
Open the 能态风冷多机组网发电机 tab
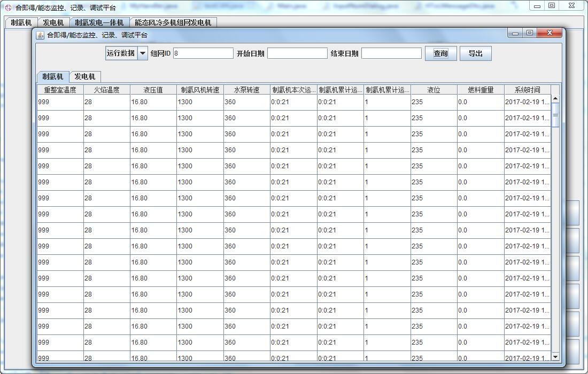pyautogui.click(x=173, y=22)
